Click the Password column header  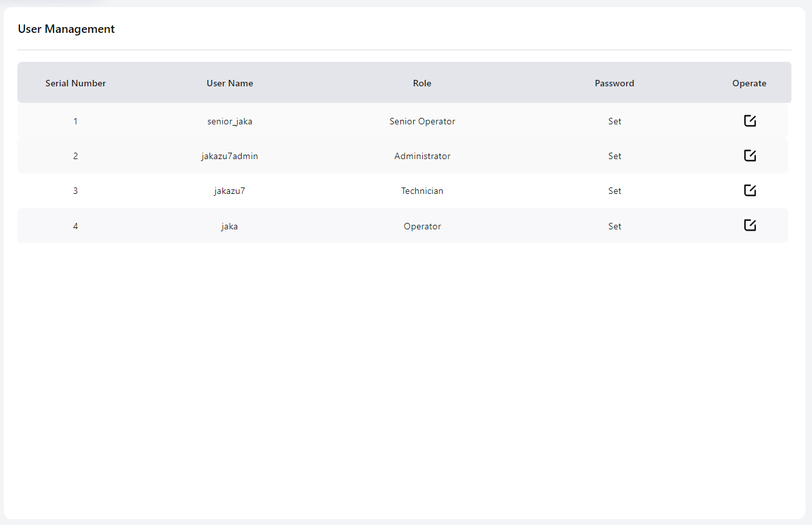pyautogui.click(x=614, y=83)
